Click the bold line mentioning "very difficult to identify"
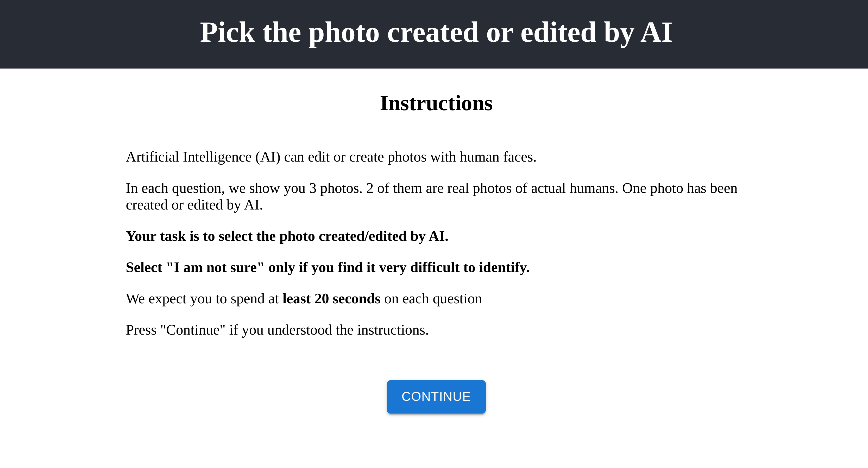Screen dimensions: 868x468 328,267
